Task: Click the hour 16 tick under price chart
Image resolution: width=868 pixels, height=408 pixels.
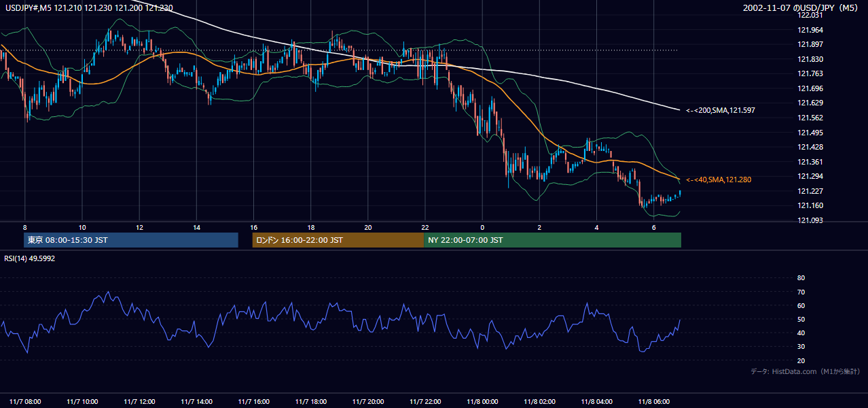Action: click(253, 227)
